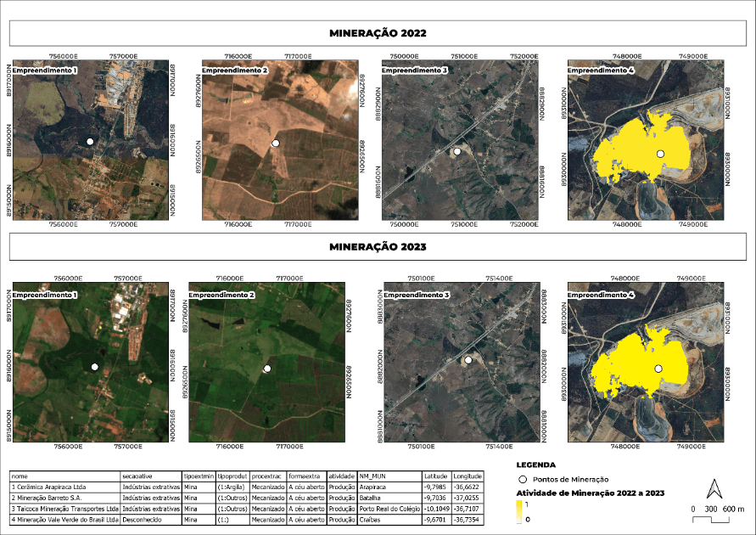The image size is (756, 535).
Task: Click the MINERAÇÃO 2022 title banner
Action: click(378, 33)
